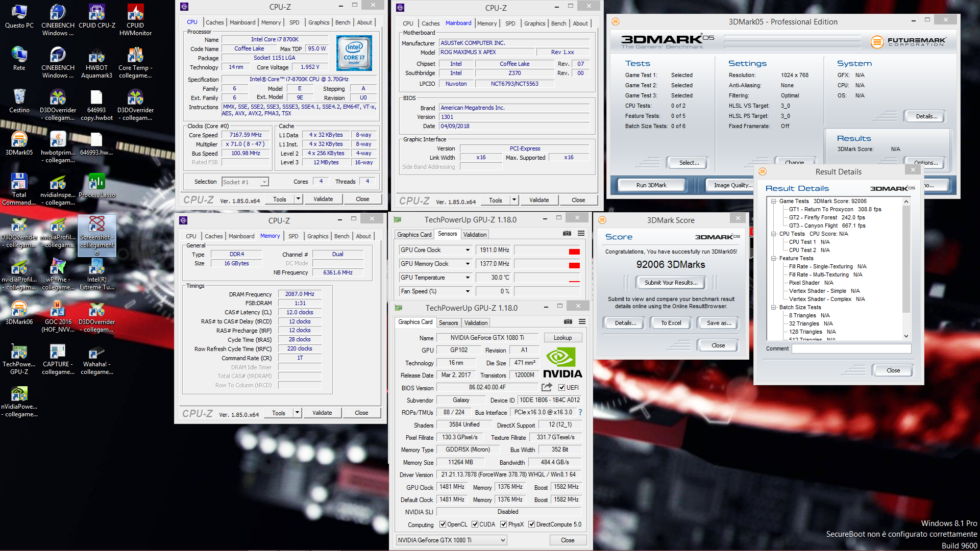Open the Cestino recycle bin
This screenshot has width=980, height=551.
(x=19, y=101)
